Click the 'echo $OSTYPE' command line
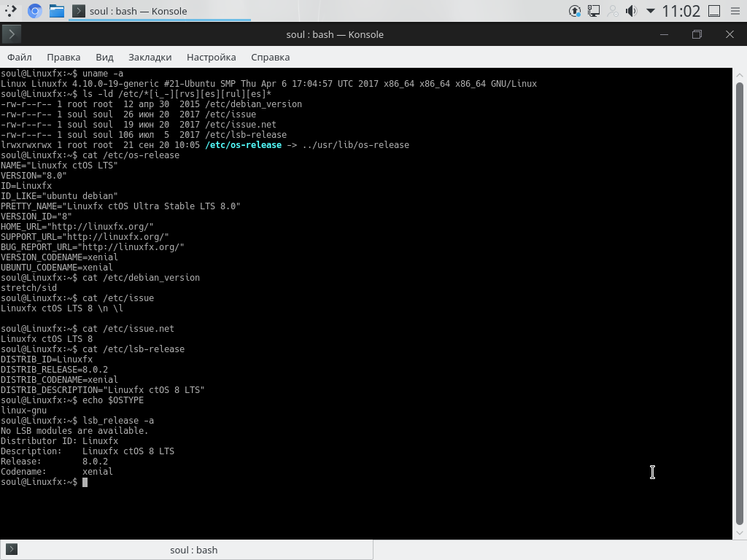 click(x=72, y=400)
